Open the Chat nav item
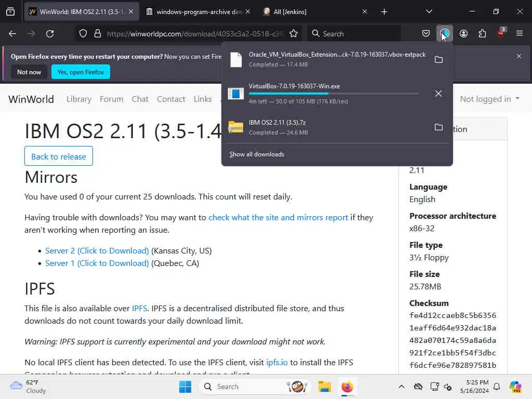The width and height of the screenshot is (532, 399). click(x=140, y=99)
